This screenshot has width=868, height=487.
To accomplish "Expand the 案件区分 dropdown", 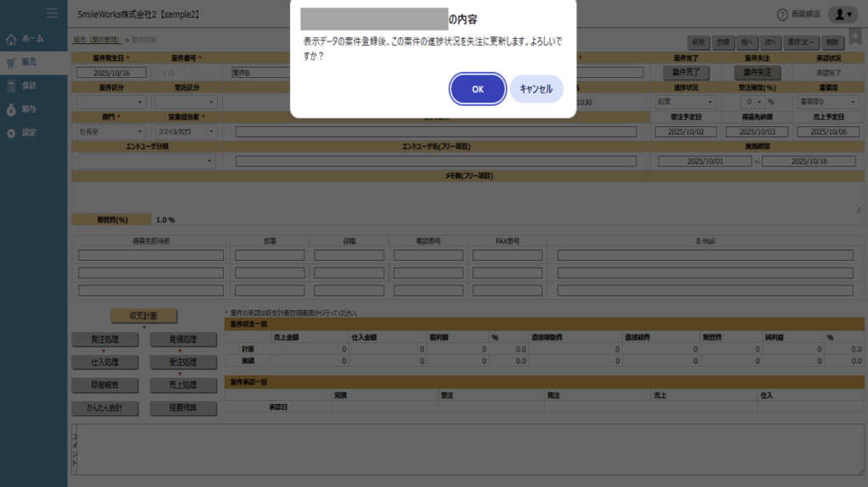I will tap(111, 102).
